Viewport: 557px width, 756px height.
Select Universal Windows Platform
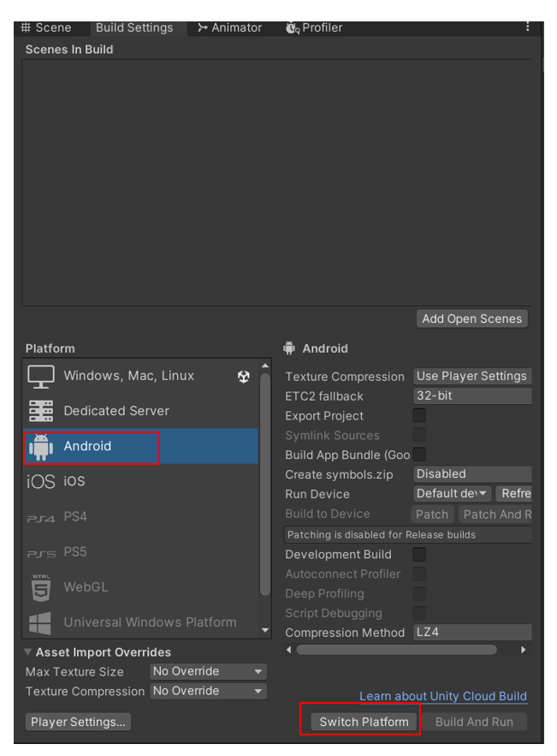(x=140, y=622)
